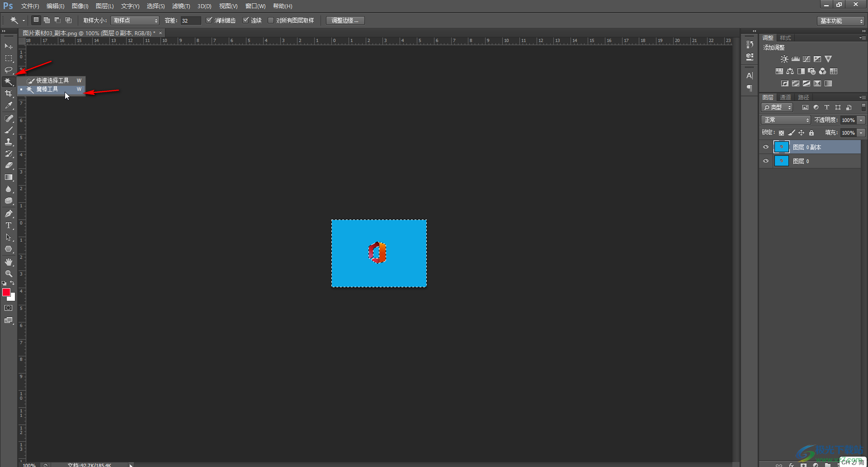Viewport: 868px width, 467px height.
Task: Open the 基本功能 workspace dropdown
Action: tap(841, 21)
